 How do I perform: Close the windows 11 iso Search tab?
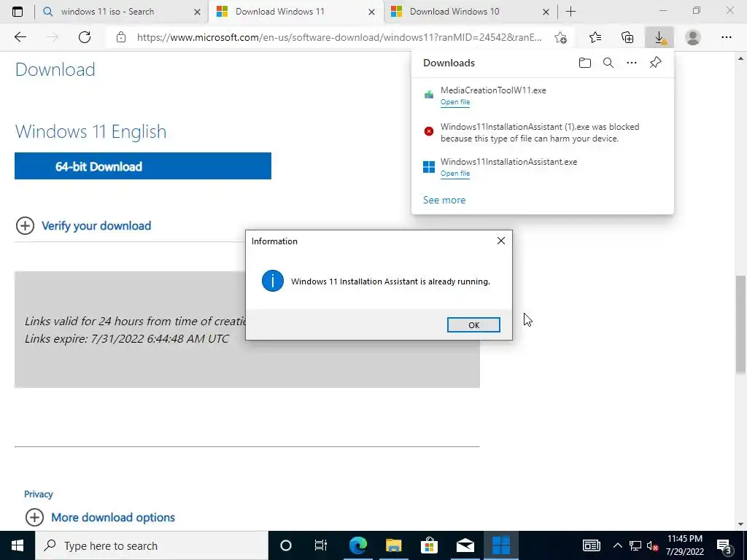tap(197, 12)
